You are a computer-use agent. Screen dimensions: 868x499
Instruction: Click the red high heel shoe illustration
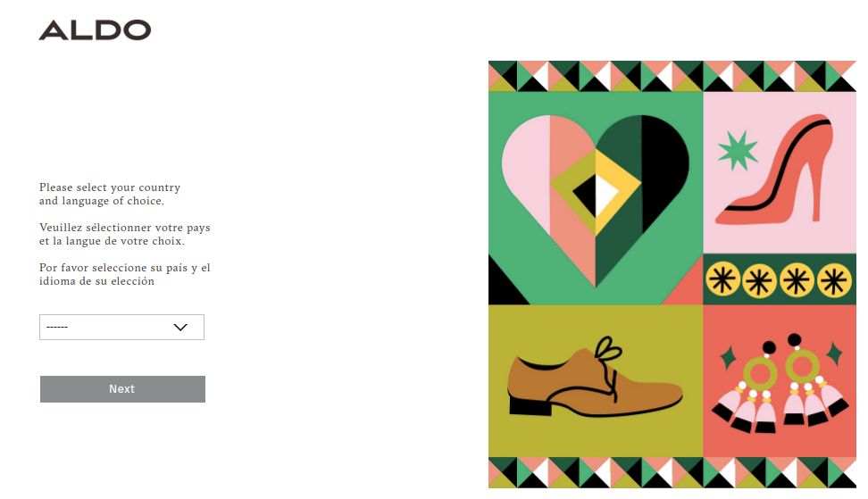(774, 170)
